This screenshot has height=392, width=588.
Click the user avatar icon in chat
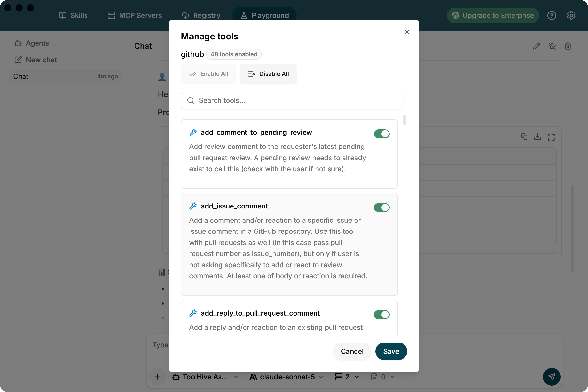[162, 77]
